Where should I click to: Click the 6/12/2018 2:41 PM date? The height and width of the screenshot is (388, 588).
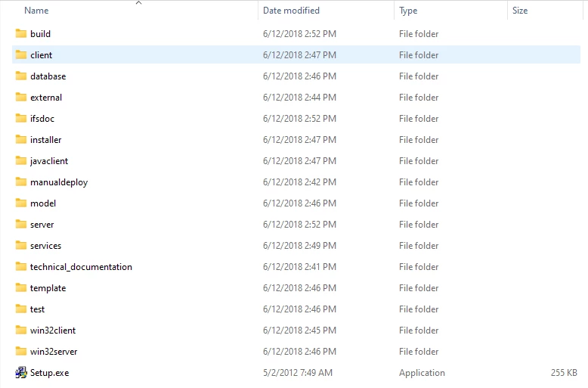tap(299, 267)
